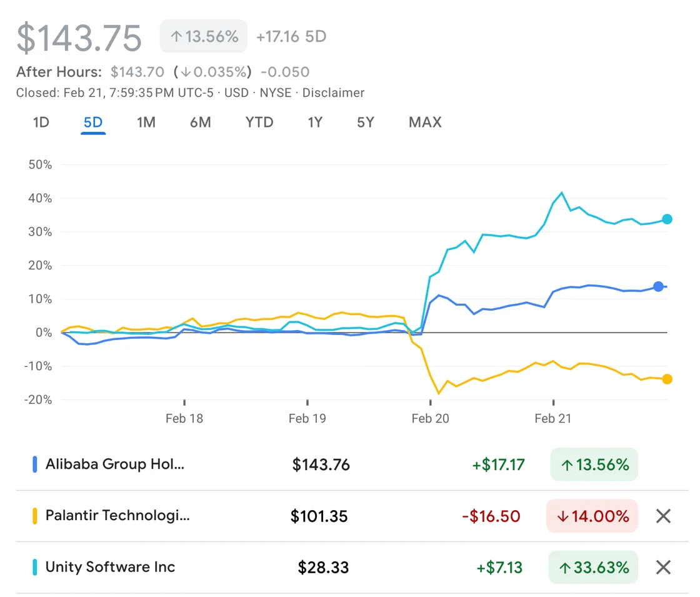Image resolution: width=700 pixels, height=597 pixels.
Task: Click the Feb 21 axis label
Action: tap(552, 418)
